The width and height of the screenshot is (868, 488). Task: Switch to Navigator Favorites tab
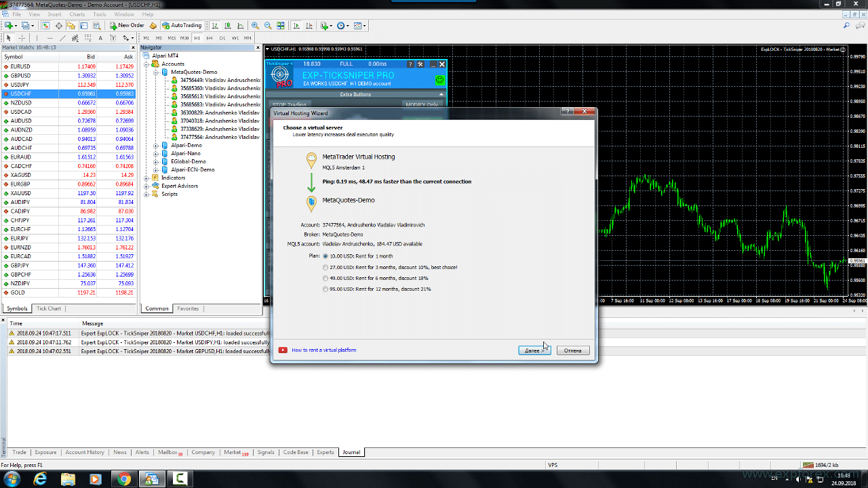tap(188, 308)
